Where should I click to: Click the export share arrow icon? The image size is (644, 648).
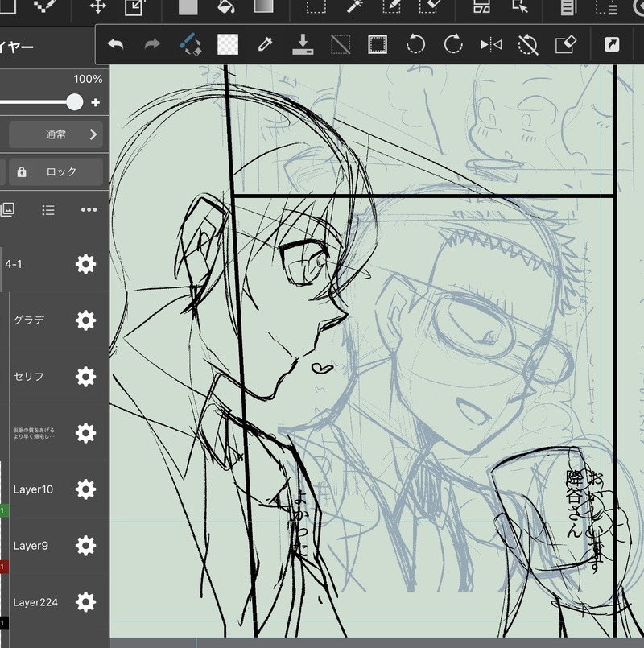click(x=612, y=44)
